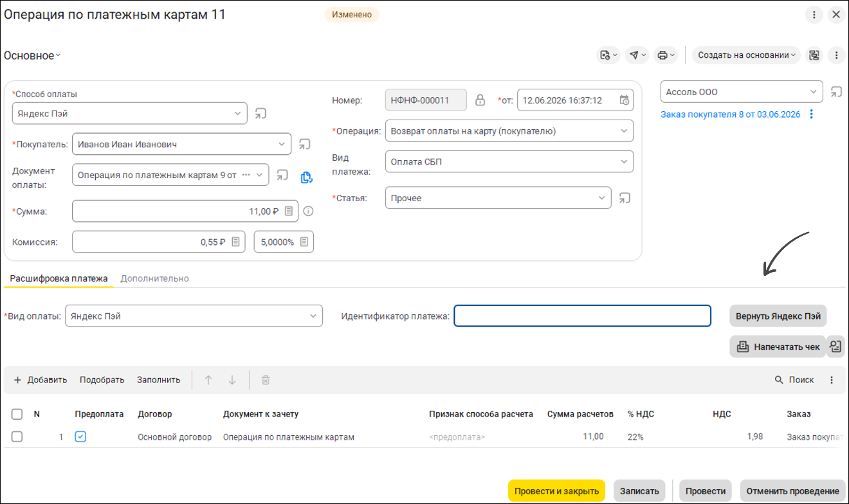Open the Вид платежа dropdown
Image resolution: width=849 pixels, height=504 pixels.
coord(624,162)
